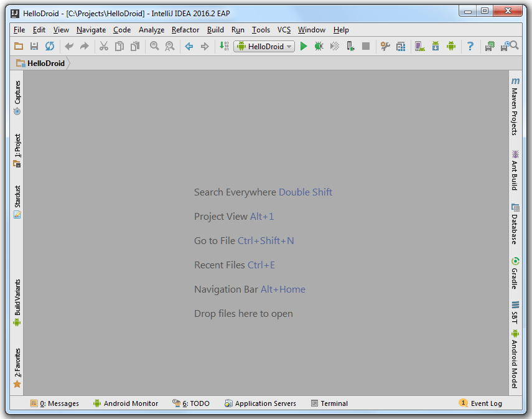Open Android Device Monitor icon
This screenshot has height=419, width=532.
[x=451, y=46]
